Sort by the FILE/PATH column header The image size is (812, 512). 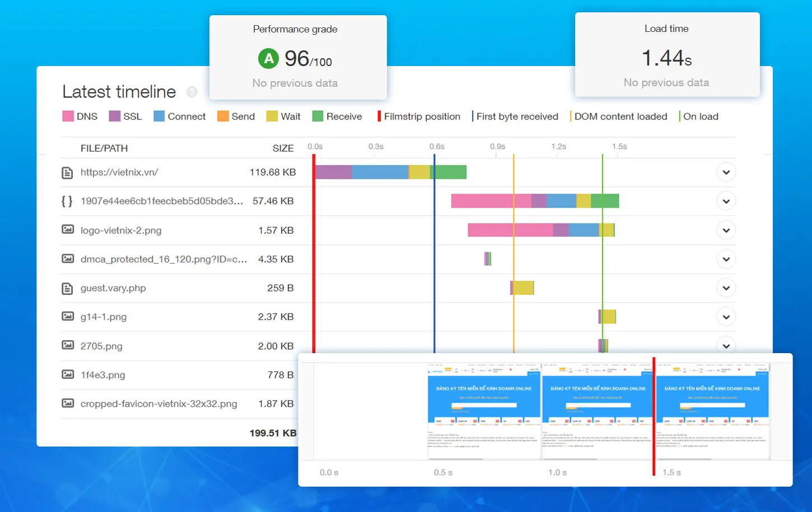pos(104,148)
